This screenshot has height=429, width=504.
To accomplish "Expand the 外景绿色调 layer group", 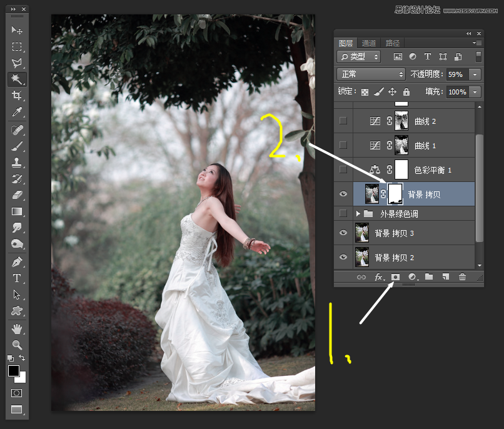I will pos(358,213).
